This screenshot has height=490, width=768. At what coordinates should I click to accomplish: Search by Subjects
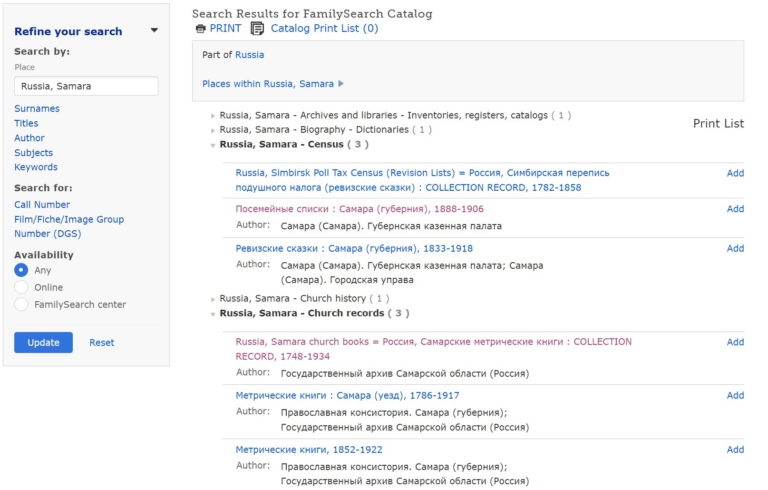(x=33, y=152)
